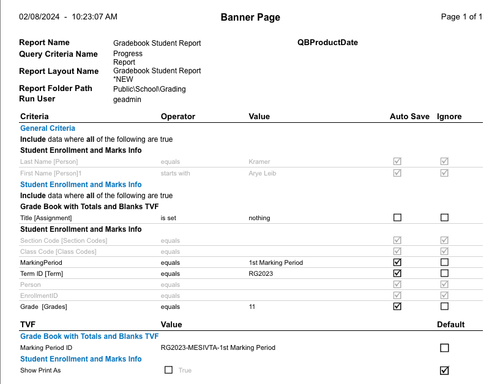
Task: Toggle Auto Save for Class Code row
Action: 397,251
